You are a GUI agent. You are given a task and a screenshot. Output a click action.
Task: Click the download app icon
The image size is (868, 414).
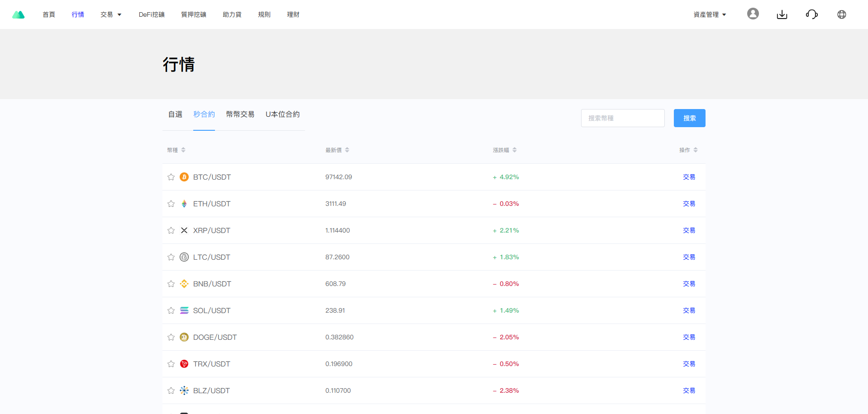tap(782, 14)
